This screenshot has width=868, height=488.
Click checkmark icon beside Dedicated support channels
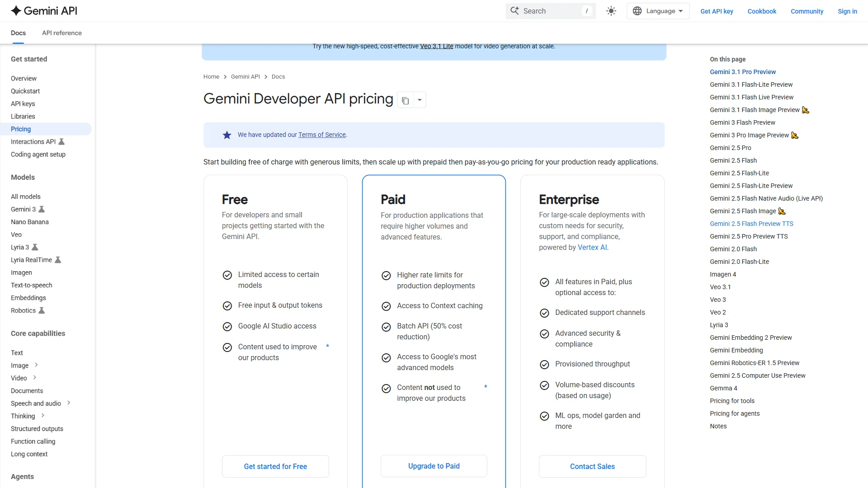point(544,313)
